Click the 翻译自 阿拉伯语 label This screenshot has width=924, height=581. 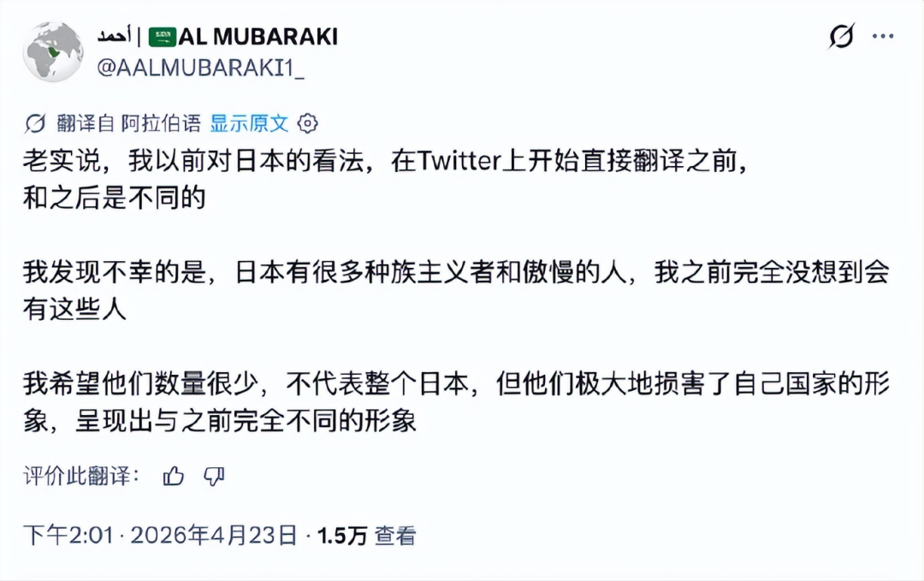point(128,123)
